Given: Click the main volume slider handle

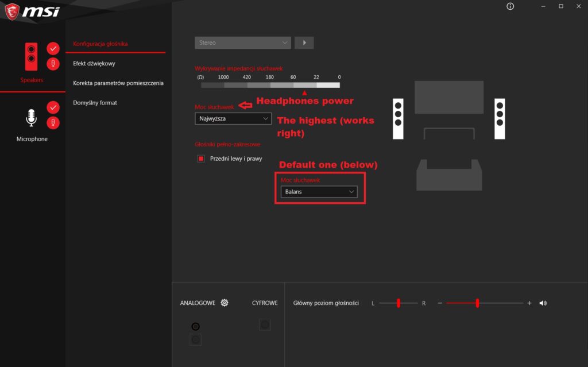Looking at the screenshot, I should pos(477,303).
